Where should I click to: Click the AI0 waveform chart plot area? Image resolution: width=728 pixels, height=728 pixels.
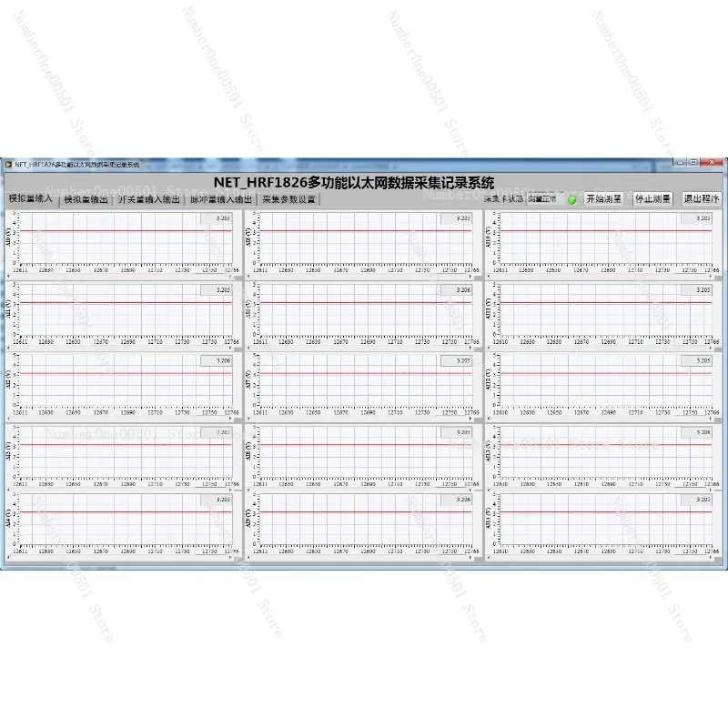(126, 238)
